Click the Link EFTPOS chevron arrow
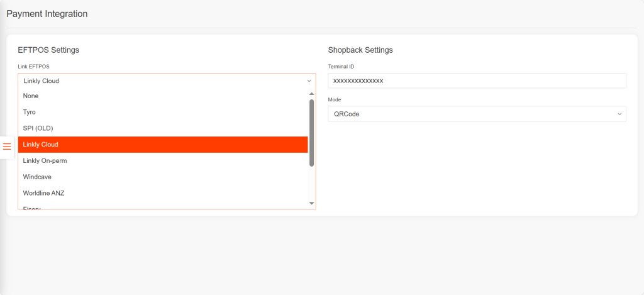 309,81
